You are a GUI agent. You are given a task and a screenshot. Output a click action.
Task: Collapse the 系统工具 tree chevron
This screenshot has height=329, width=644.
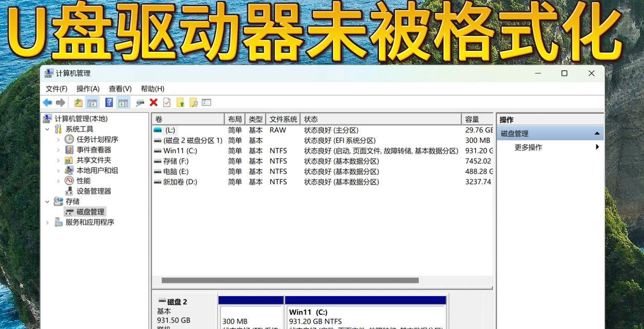pyautogui.click(x=47, y=129)
